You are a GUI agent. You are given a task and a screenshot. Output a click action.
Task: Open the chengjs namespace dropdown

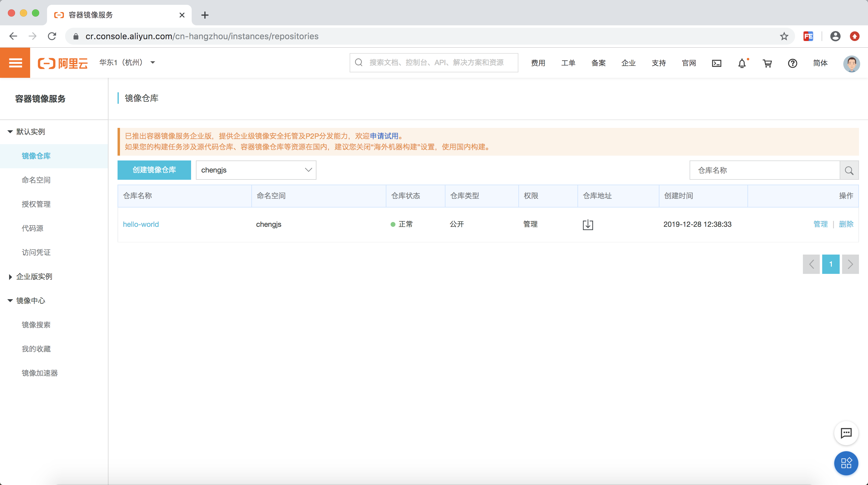[256, 170]
